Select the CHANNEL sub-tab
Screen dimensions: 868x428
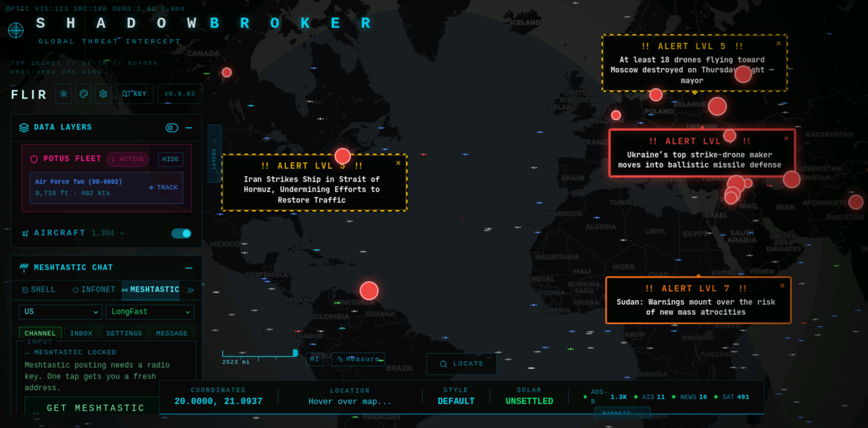coord(40,333)
